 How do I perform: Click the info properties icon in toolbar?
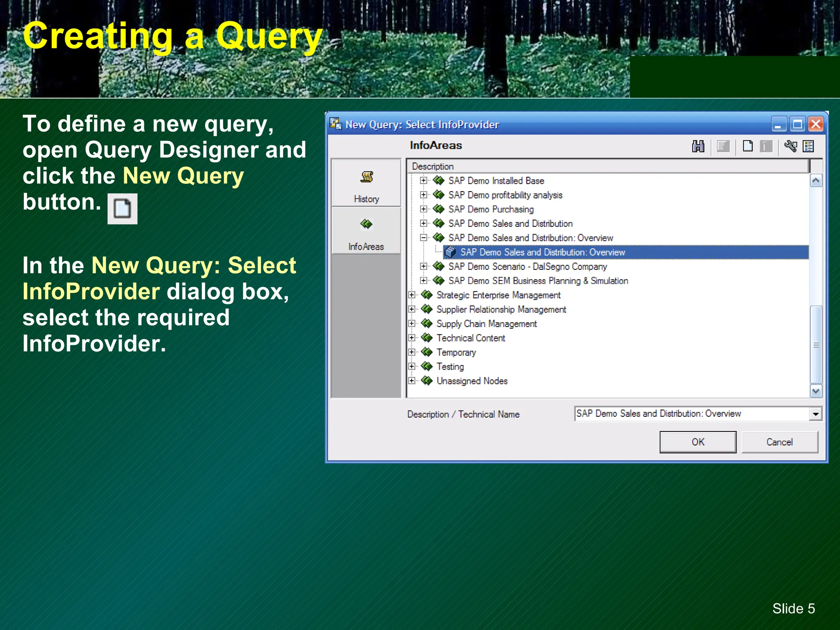click(766, 146)
